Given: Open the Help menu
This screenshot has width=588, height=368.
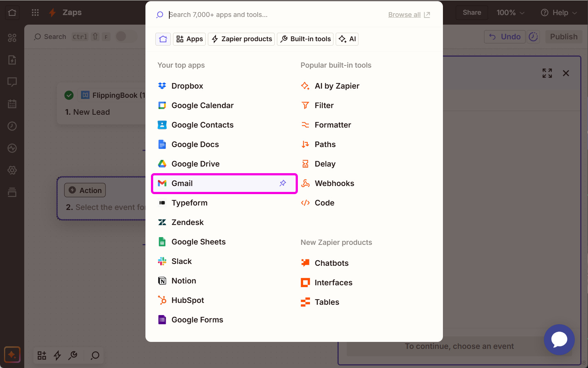Looking at the screenshot, I should click(x=559, y=12).
